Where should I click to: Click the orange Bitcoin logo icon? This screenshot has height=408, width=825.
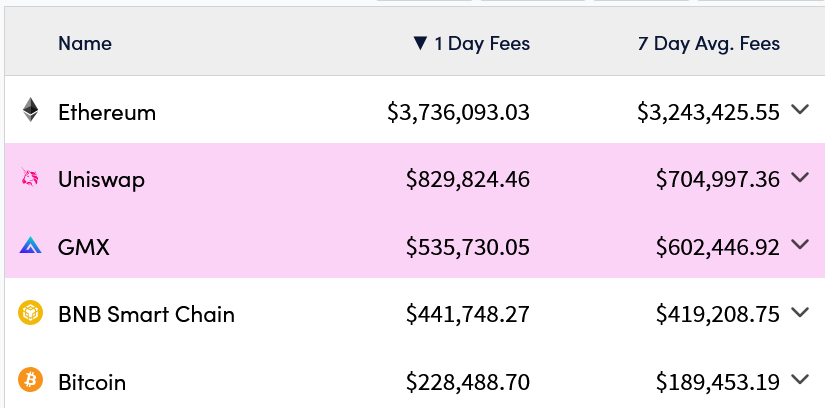point(30,380)
